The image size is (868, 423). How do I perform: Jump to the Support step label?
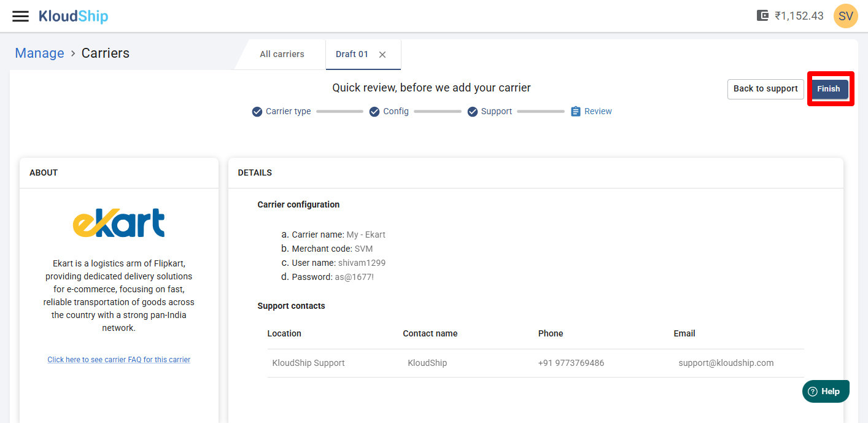coord(497,112)
